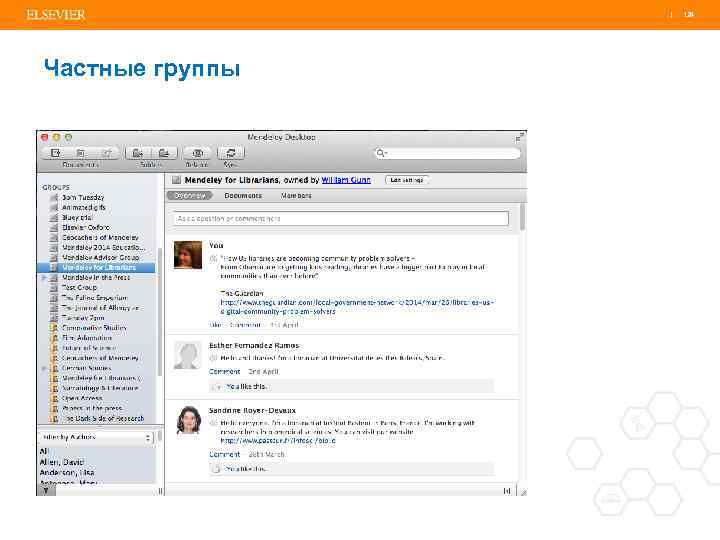Click the Related documents toolbar icon
This screenshot has width=720, height=540.
(x=197, y=153)
